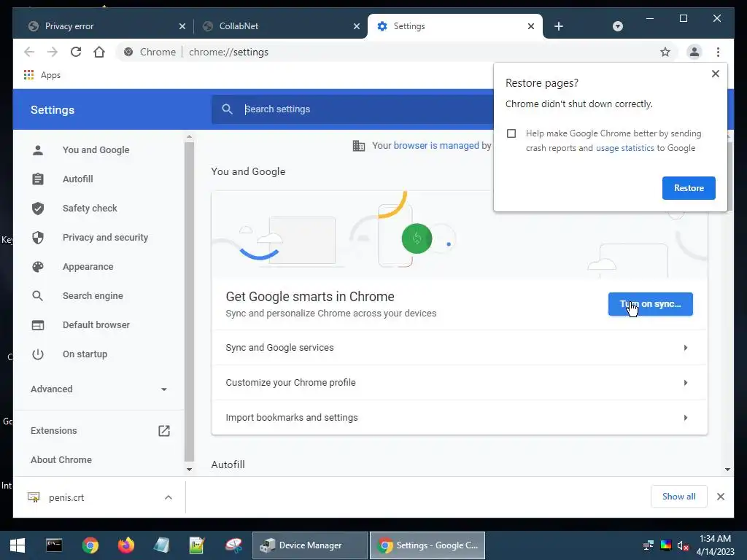Viewport: 747px width, 560px height.
Task: Open the profile avatar menu
Action: (694, 52)
